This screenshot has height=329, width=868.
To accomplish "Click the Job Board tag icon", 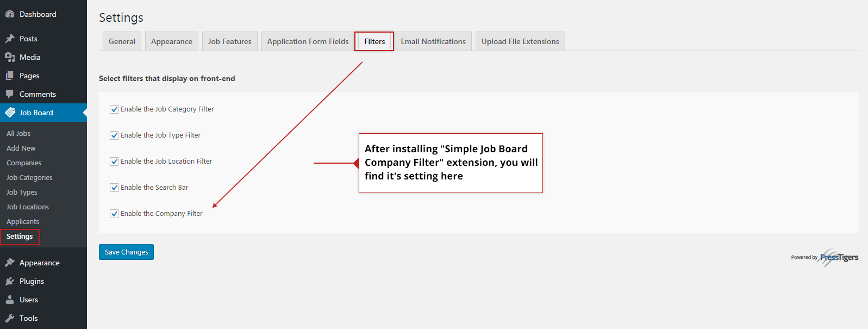I will [x=10, y=113].
